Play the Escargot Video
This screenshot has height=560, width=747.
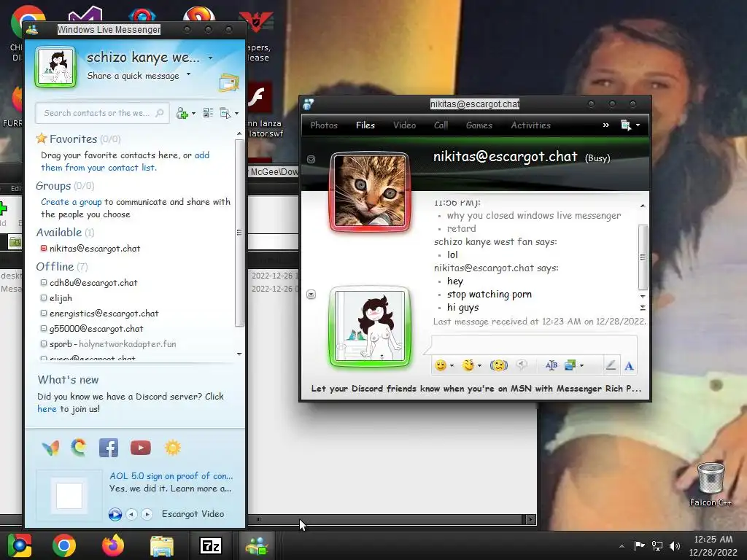[x=115, y=514]
